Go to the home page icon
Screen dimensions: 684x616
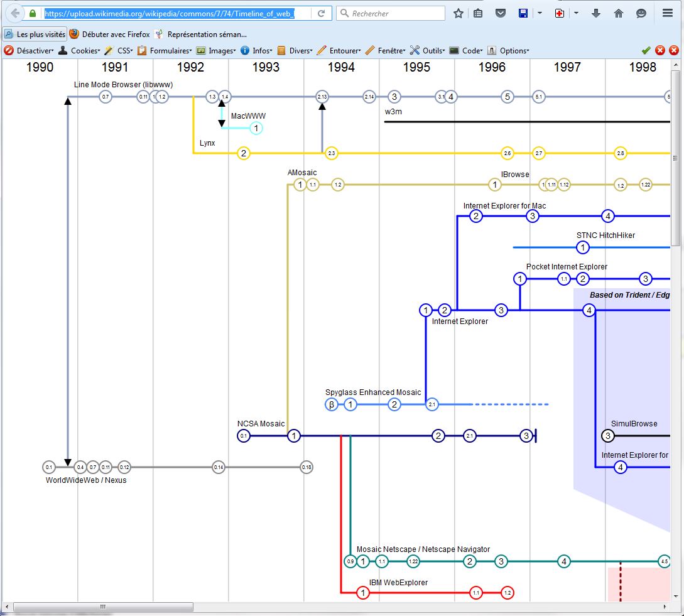coord(619,13)
